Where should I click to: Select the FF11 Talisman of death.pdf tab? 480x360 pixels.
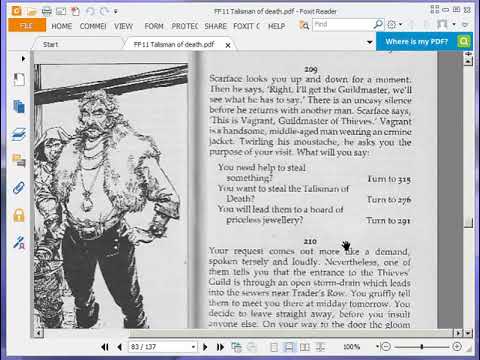click(174, 44)
